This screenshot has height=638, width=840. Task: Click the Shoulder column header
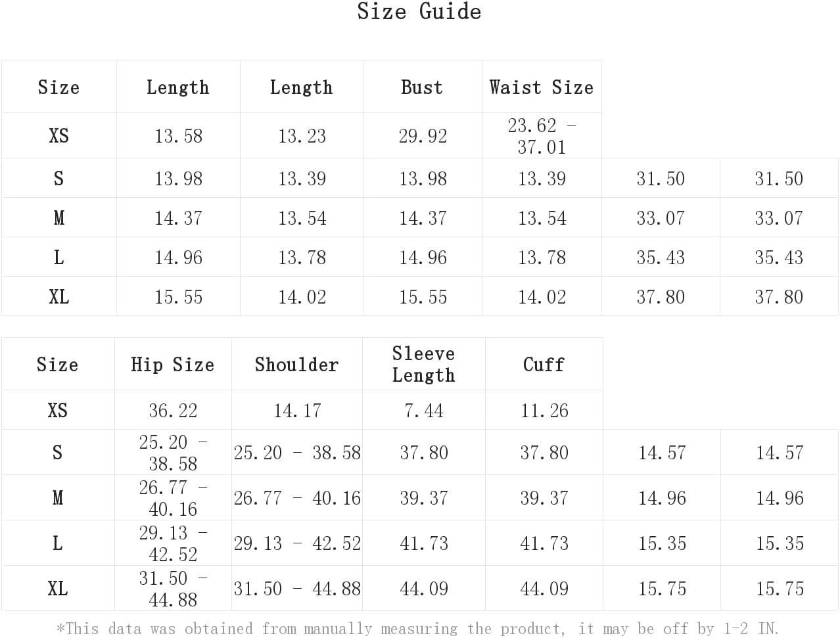coord(297,364)
